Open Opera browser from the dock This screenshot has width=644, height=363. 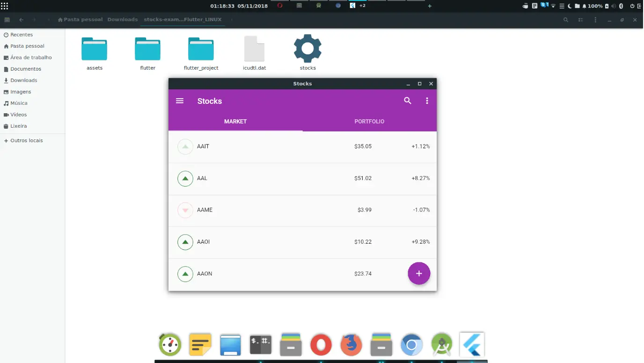(321, 344)
